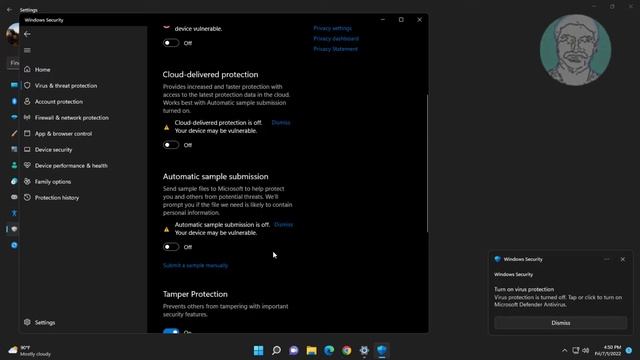Click the Device security laptop icon
The image size is (640, 360).
click(x=27, y=150)
